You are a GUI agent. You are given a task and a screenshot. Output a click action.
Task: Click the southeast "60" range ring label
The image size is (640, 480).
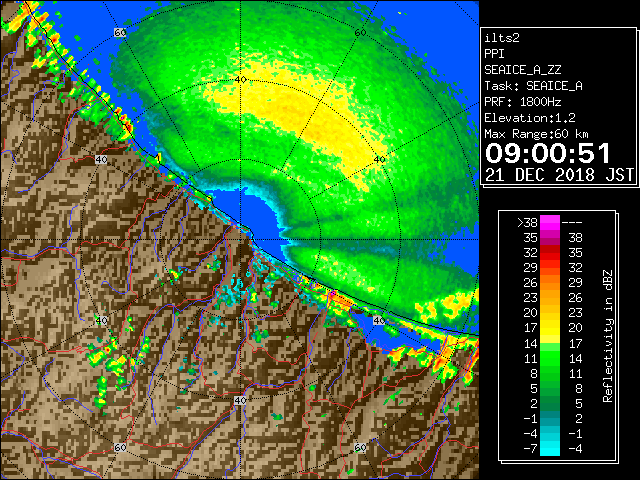click(x=360, y=448)
